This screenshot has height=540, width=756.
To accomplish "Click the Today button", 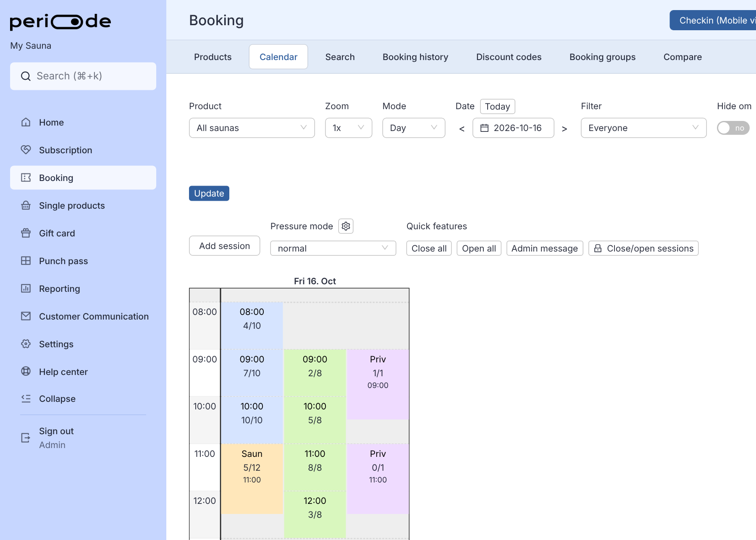I will tap(498, 106).
